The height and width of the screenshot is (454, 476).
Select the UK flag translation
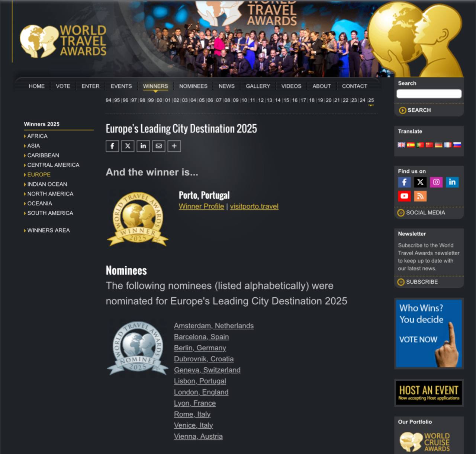(x=401, y=145)
